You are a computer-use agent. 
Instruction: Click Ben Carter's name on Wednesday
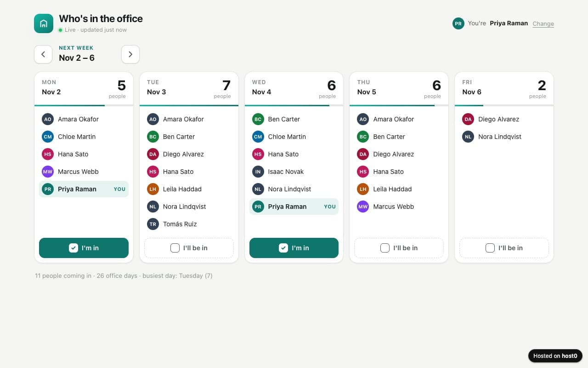coord(284,119)
